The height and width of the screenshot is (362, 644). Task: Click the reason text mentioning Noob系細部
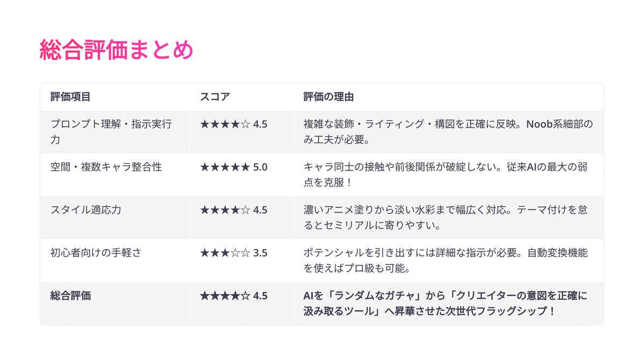448,132
